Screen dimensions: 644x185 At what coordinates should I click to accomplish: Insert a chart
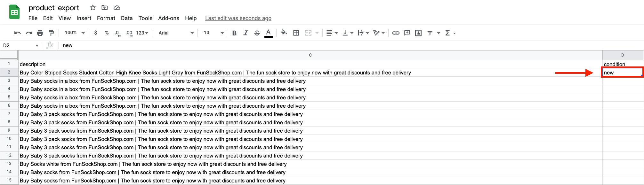(418, 33)
